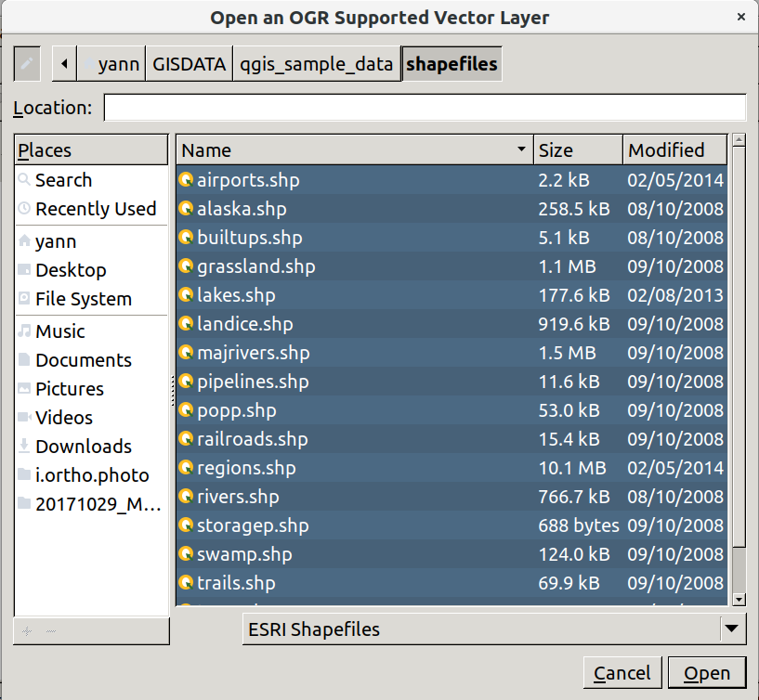Image resolution: width=759 pixels, height=700 pixels.
Task: Go to GISDATA in the path bar
Action: 190,63
